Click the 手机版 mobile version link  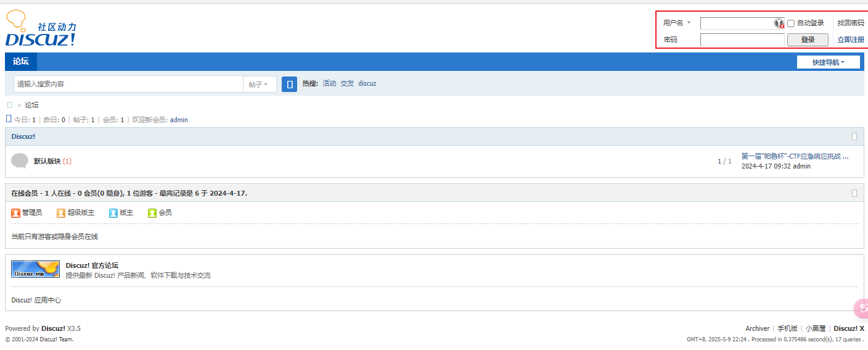[787, 328]
